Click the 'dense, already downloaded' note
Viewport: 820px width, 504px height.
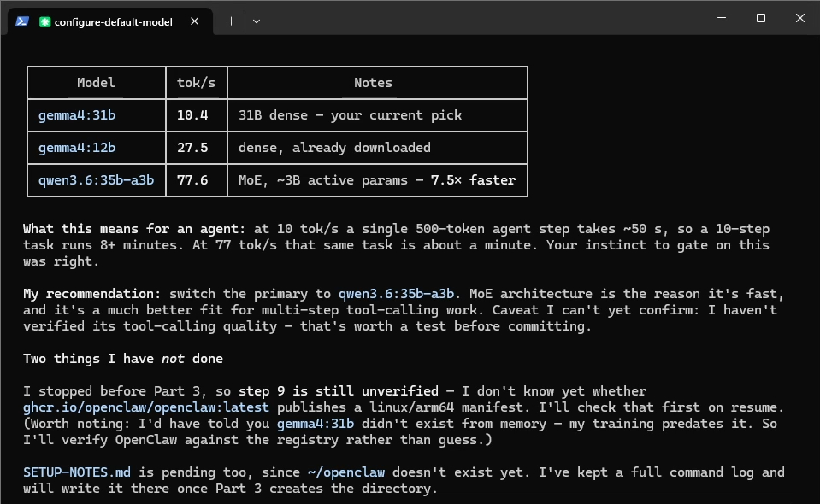tap(334, 148)
